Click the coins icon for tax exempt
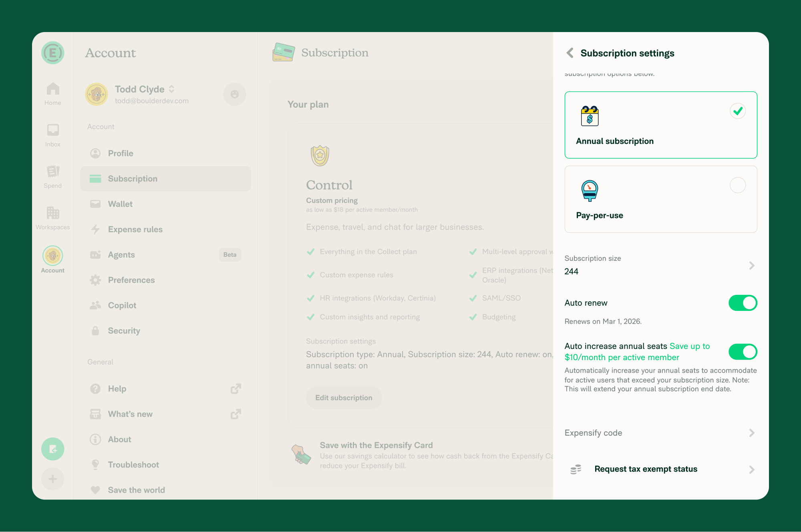The width and height of the screenshot is (801, 532). pyautogui.click(x=576, y=469)
